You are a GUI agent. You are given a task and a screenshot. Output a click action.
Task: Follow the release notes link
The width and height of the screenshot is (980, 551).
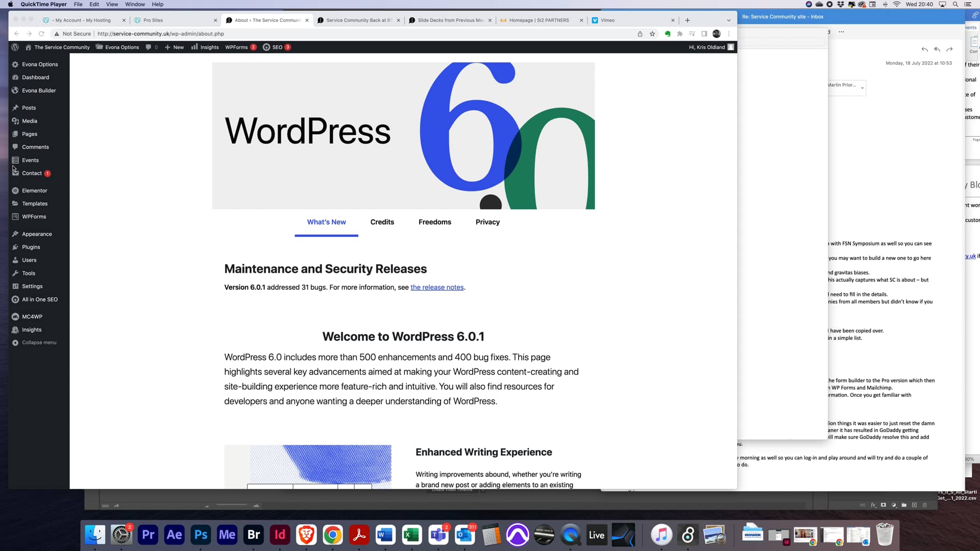pos(437,287)
